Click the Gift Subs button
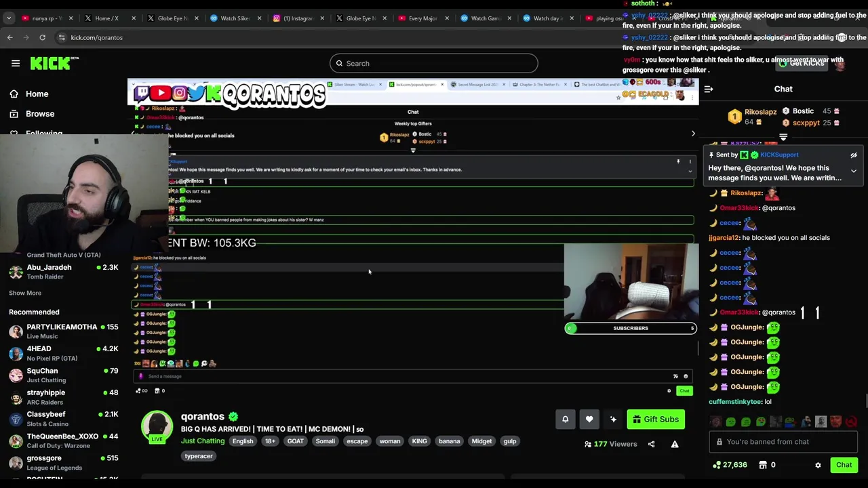The height and width of the screenshot is (488, 868). 655,420
